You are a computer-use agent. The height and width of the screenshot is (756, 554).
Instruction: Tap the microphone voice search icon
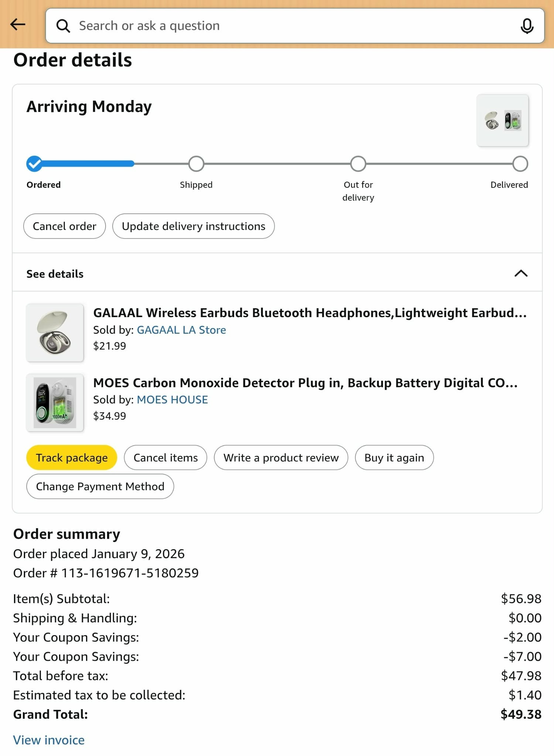pos(527,26)
